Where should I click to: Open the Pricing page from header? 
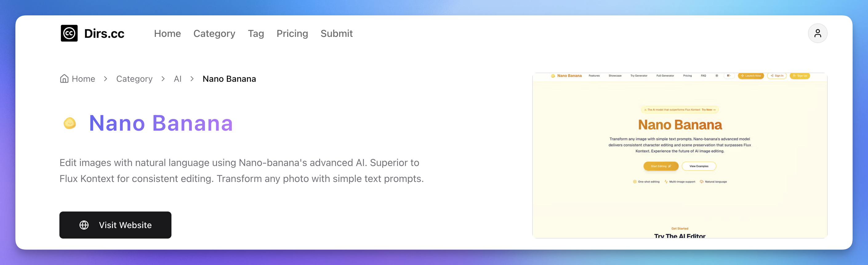[292, 34]
